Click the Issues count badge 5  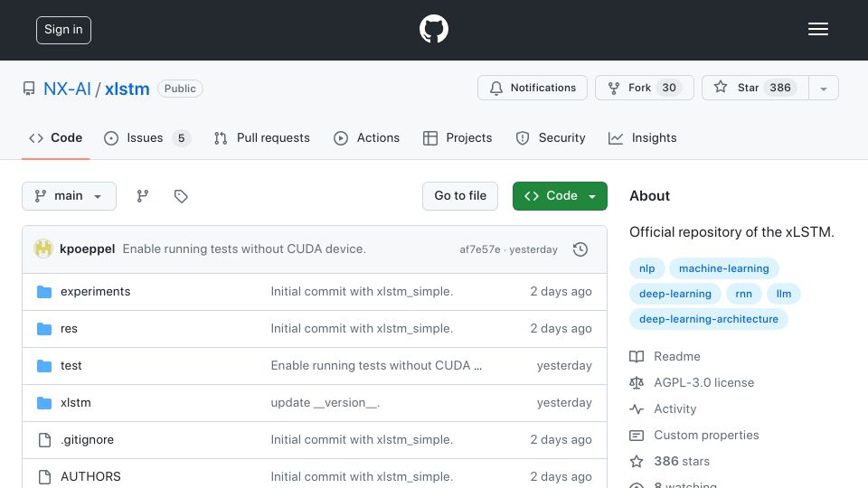click(x=181, y=137)
